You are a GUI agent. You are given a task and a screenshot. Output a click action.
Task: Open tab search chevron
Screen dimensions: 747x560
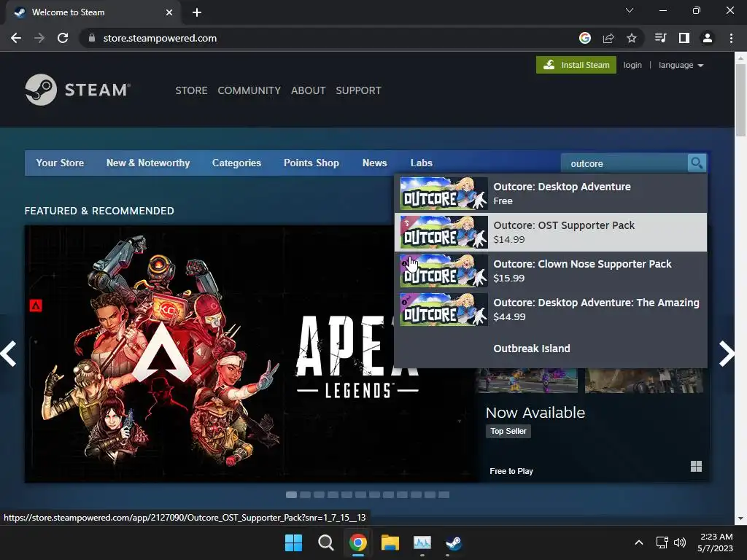click(630, 10)
